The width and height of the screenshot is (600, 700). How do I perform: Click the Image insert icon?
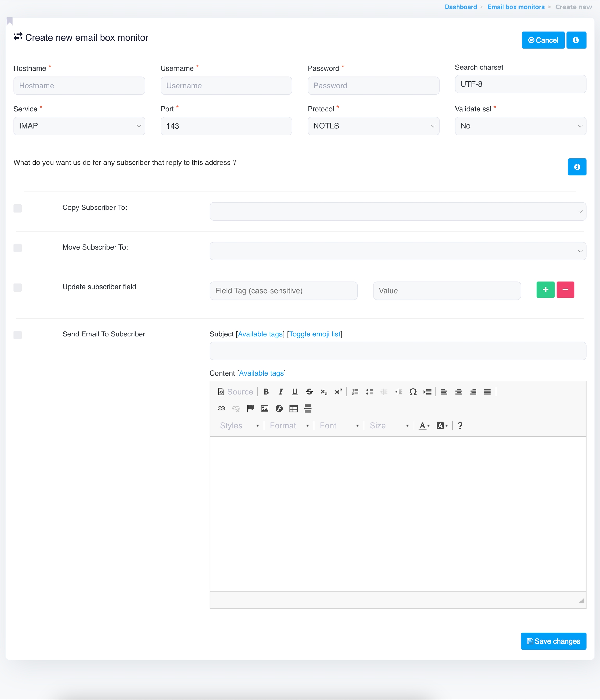click(x=264, y=409)
